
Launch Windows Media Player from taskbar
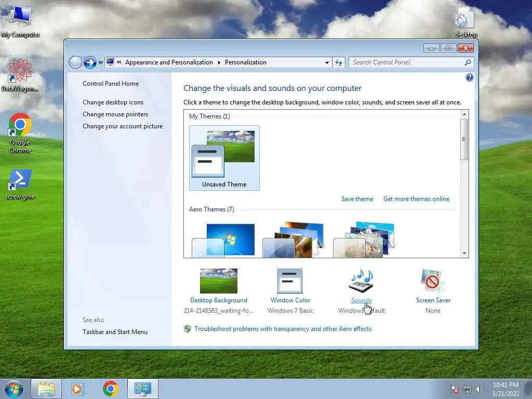tap(77, 389)
